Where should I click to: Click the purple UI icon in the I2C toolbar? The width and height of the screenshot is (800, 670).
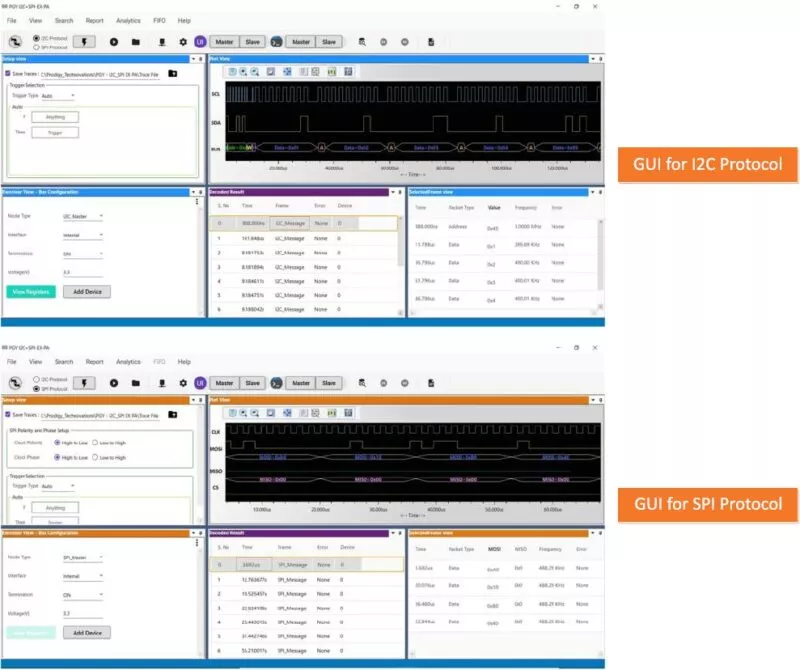point(200,42)
